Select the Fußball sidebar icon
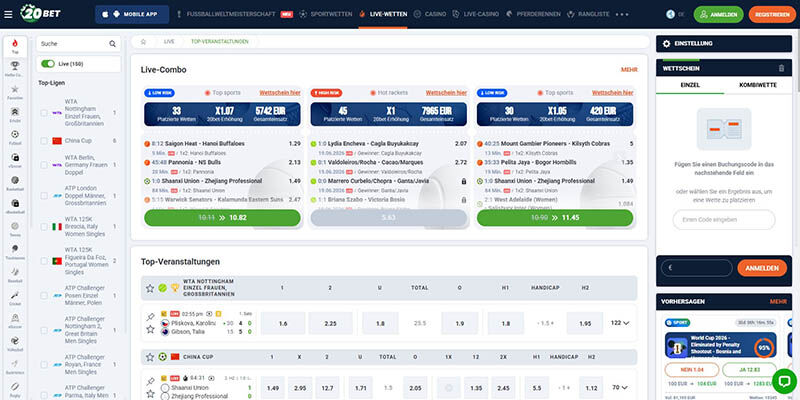This screenshot has height=400, width=800. coord(15,137)
